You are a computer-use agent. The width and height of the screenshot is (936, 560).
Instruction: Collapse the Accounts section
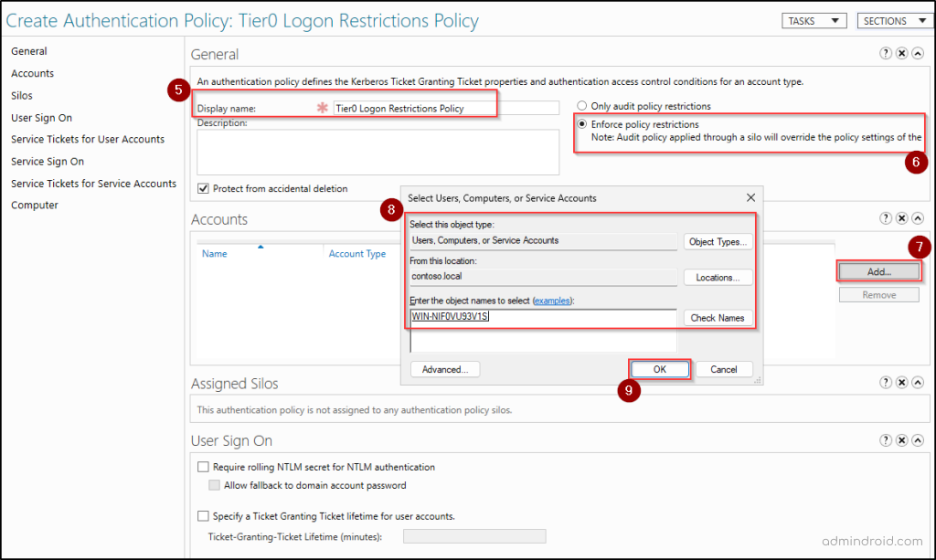[x=920, y=218]
